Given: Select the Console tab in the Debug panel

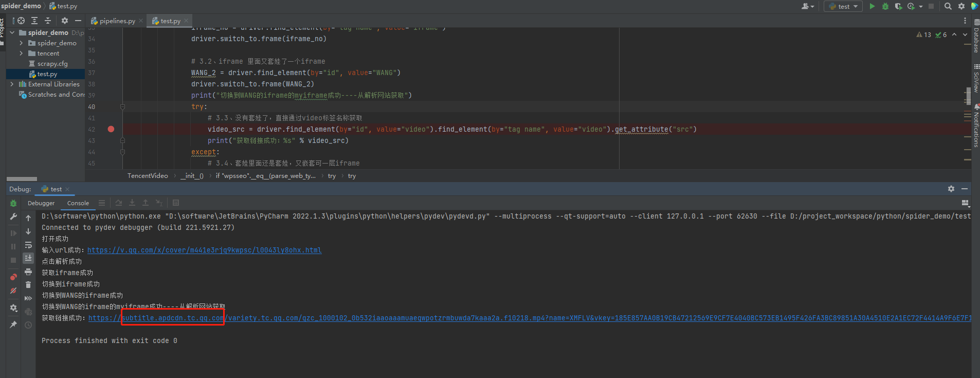Looking at the screenshot, I should [x=78, y=203].
